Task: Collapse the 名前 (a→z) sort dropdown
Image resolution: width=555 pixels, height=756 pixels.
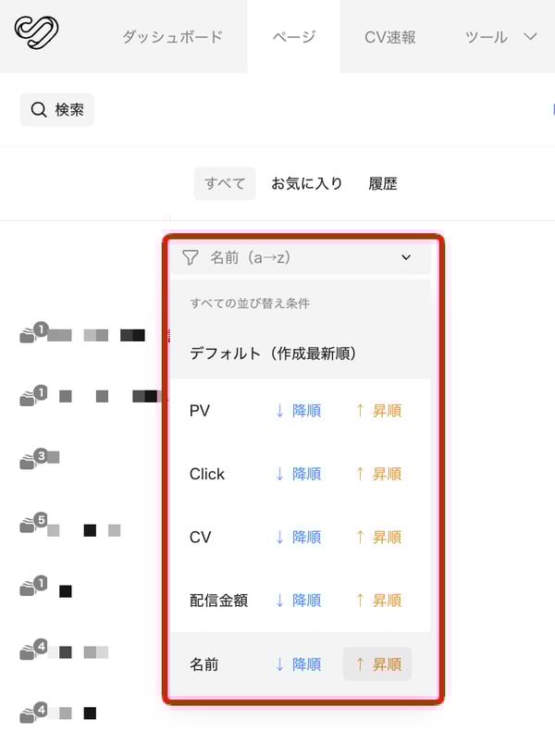Action: 300,257
